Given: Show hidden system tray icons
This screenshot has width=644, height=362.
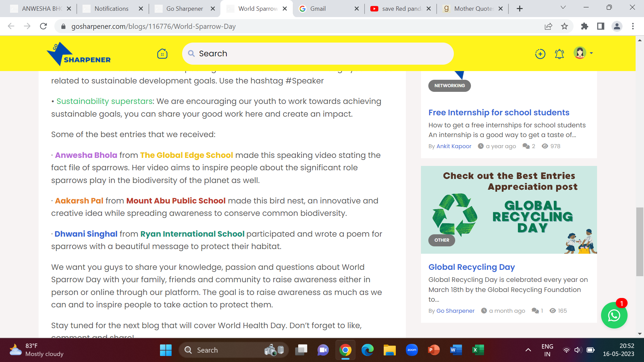Looking at the screenshot, I should 528,350.
